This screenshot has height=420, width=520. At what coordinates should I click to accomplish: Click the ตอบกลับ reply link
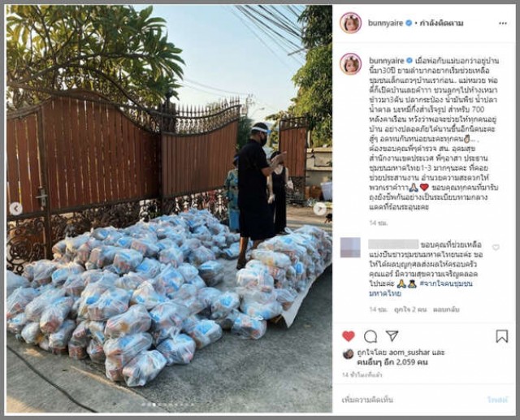point(446,310)
